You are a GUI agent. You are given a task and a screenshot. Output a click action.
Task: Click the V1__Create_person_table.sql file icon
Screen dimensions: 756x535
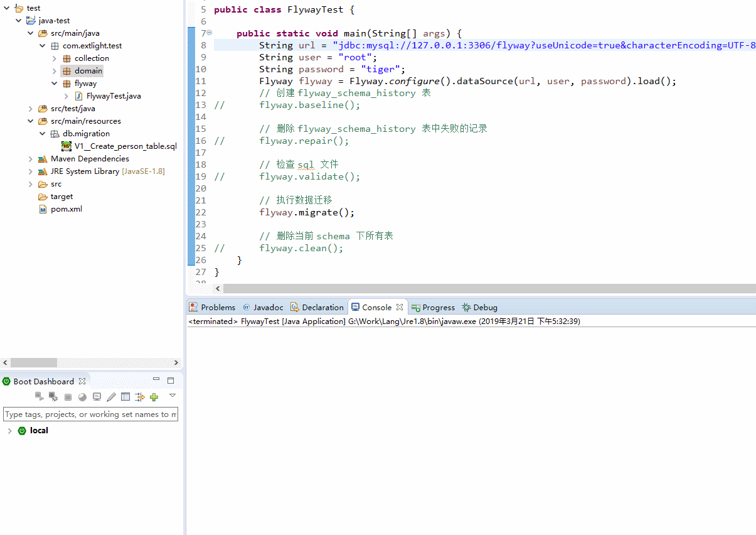click(x=67, y=146)
